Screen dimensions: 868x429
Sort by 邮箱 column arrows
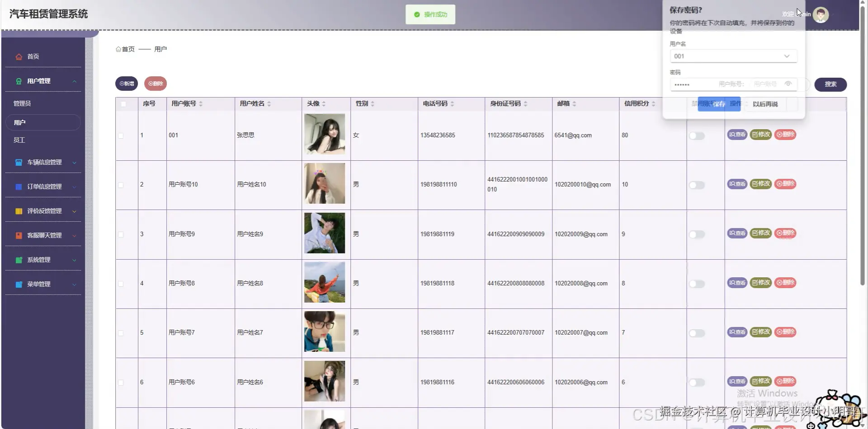pos(574,104)
